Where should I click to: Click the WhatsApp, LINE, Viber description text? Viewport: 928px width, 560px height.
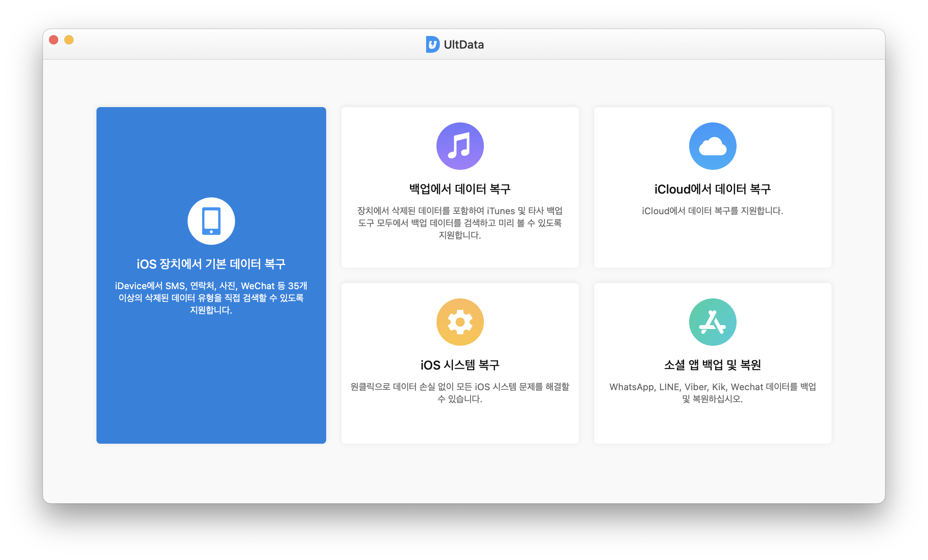click(x=712, y=392)
